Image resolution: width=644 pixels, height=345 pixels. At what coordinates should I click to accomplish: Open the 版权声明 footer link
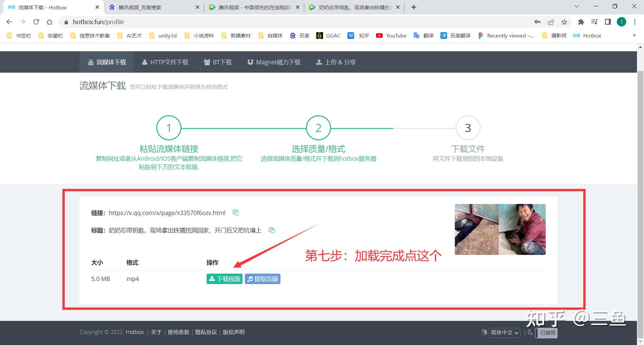(x=233, y=332)
